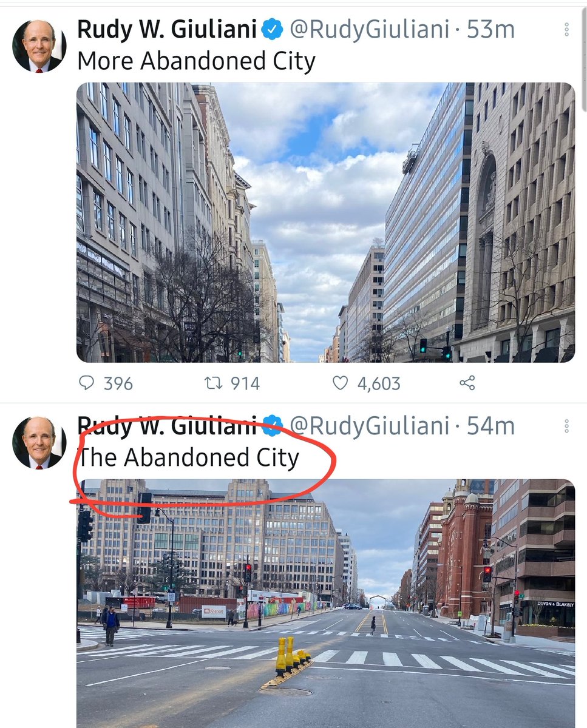Share the More Abandoned City tweet
Image resolution: width=587 pixels, height=728 pixels.
point(467,383)
